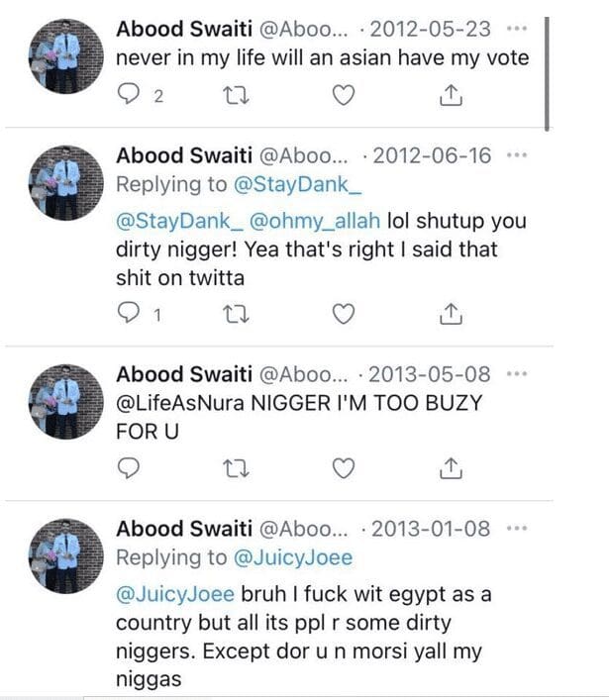Reply to the 2012-05-23 tweet

pyautogui.click(x=130, y=95)
